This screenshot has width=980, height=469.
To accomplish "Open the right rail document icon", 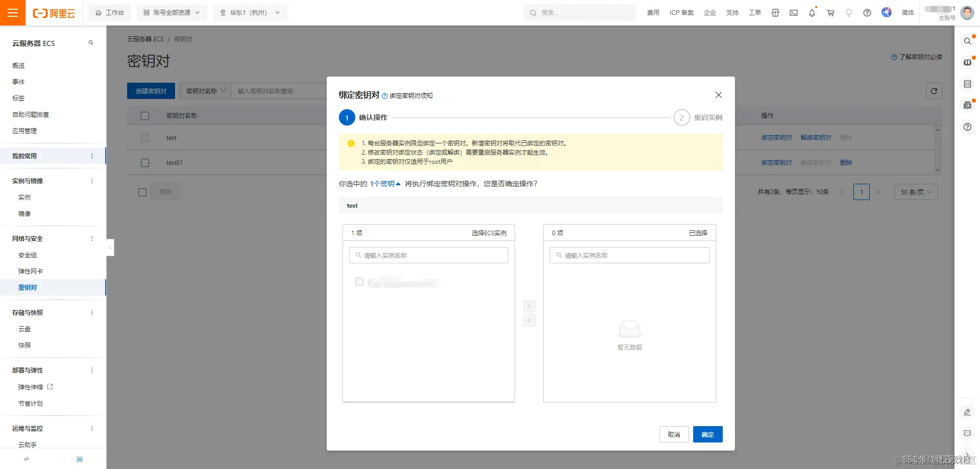I will pos(967,105).
